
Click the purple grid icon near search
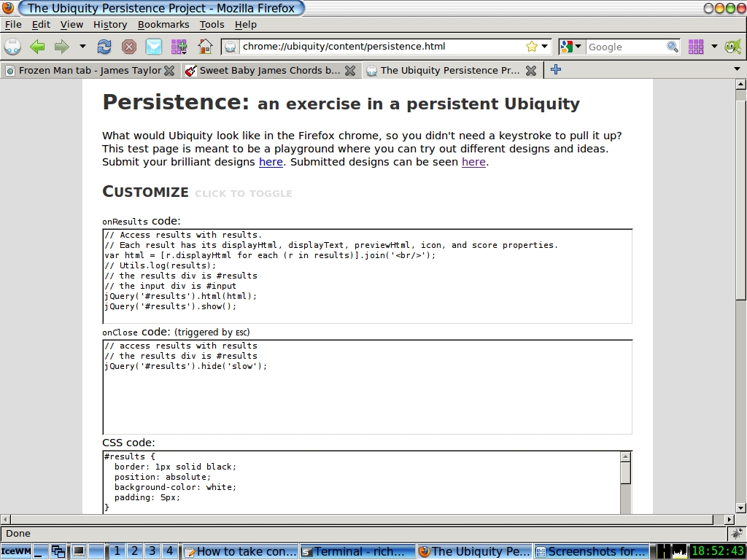coord(696,47)
